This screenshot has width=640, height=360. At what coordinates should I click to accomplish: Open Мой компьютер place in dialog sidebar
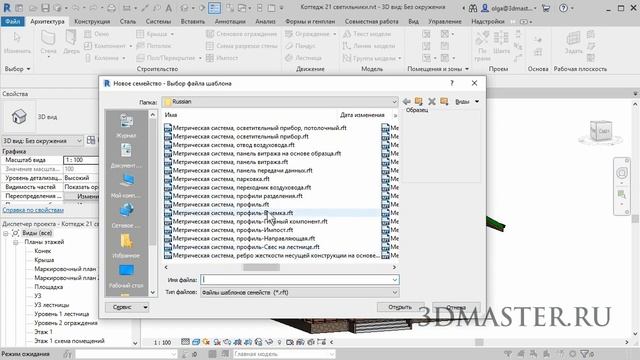tap(126, 186)
